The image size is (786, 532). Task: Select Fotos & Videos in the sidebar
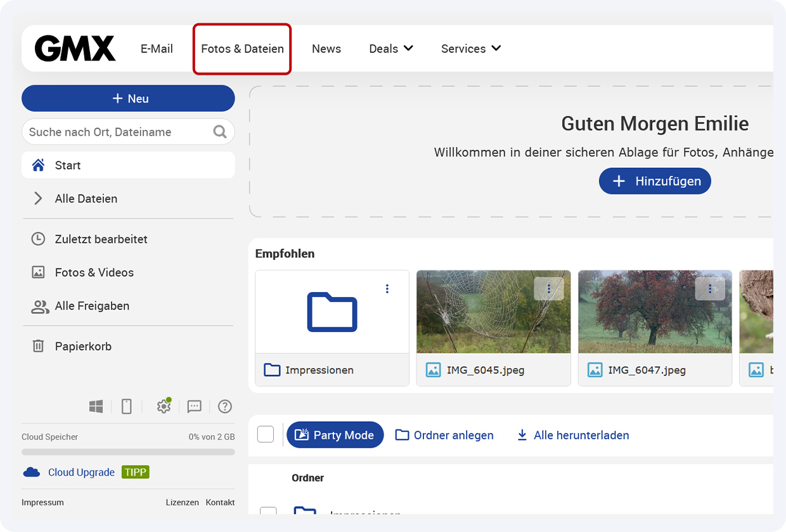[94, 272]
